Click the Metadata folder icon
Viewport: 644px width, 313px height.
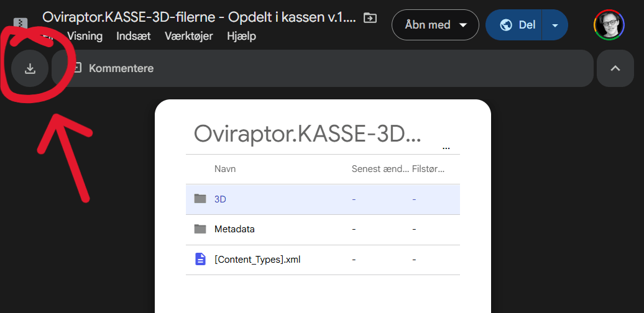tap(200, 229)
